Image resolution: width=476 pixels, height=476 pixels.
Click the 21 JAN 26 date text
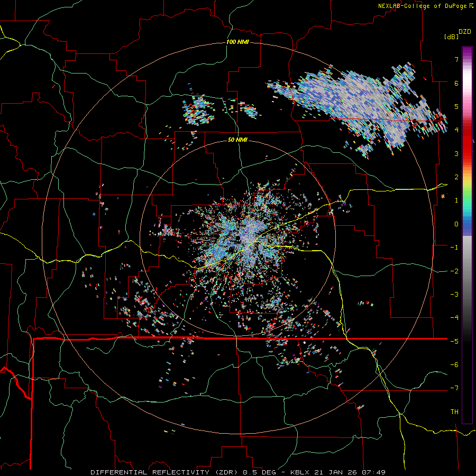[x=335, y=472]
